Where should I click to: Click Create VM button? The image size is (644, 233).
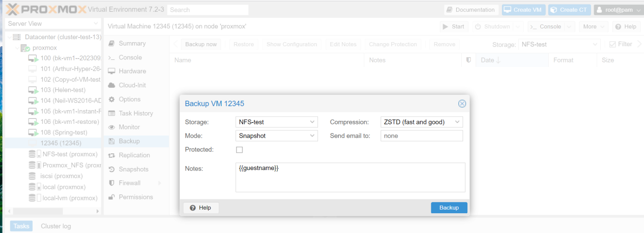[524, 10]
